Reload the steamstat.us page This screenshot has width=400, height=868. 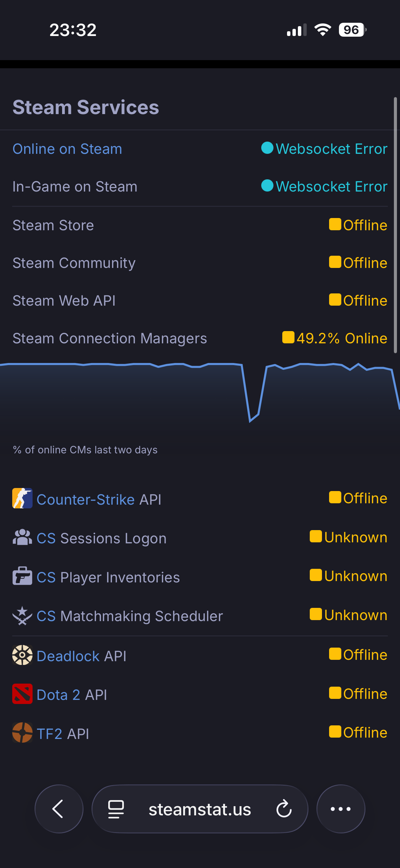(x=284, y=809)
